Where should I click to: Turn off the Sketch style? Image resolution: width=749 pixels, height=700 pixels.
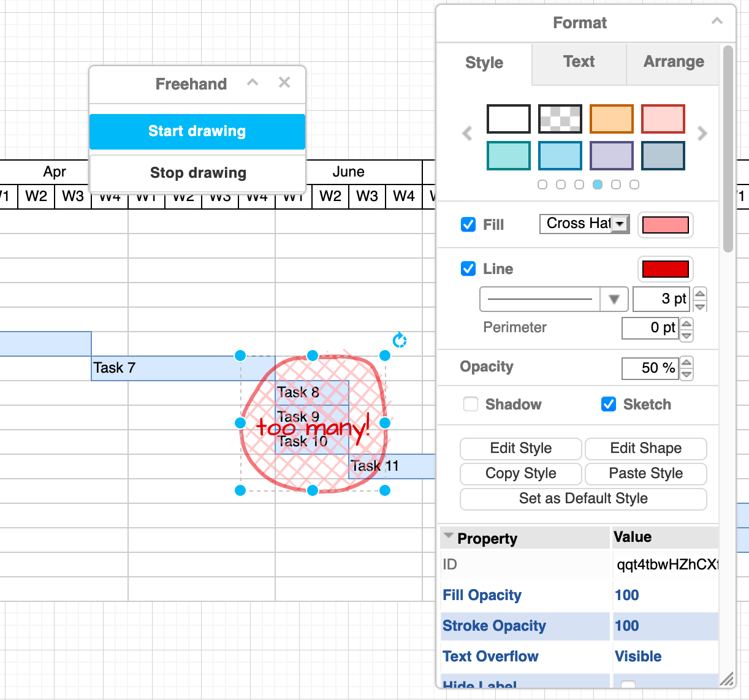pyautogui.click(x=608, y=404)
